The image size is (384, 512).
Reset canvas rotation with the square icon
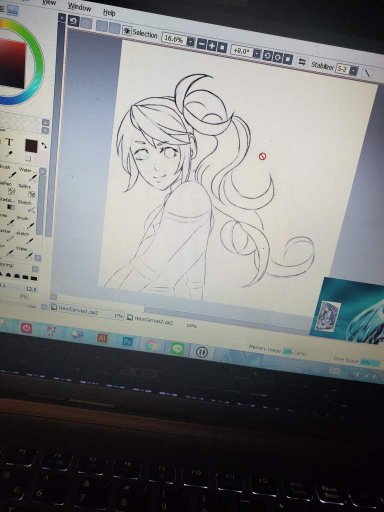pyautogui.click(x=288, y=59)
